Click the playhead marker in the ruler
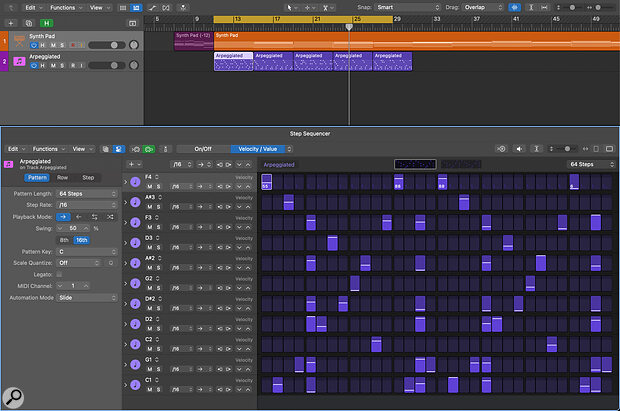The width and height of the screenshot is (620, 411). [x=349, y=27]
